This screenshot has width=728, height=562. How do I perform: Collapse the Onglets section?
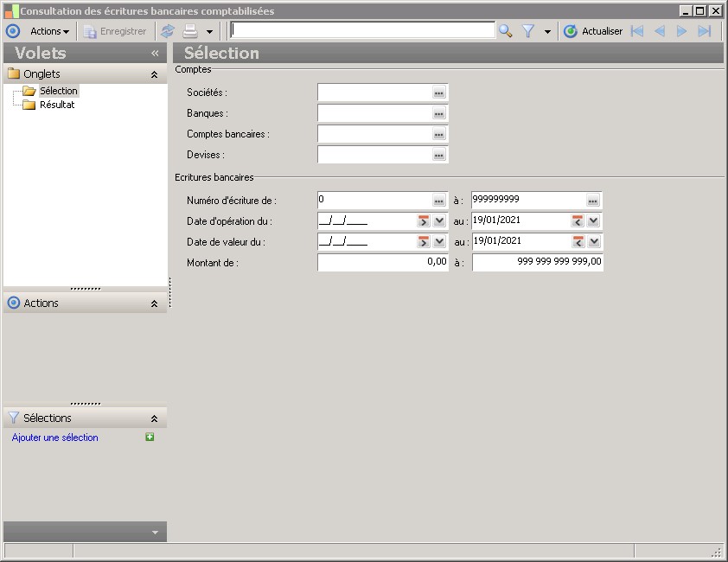tap(154, 74)
